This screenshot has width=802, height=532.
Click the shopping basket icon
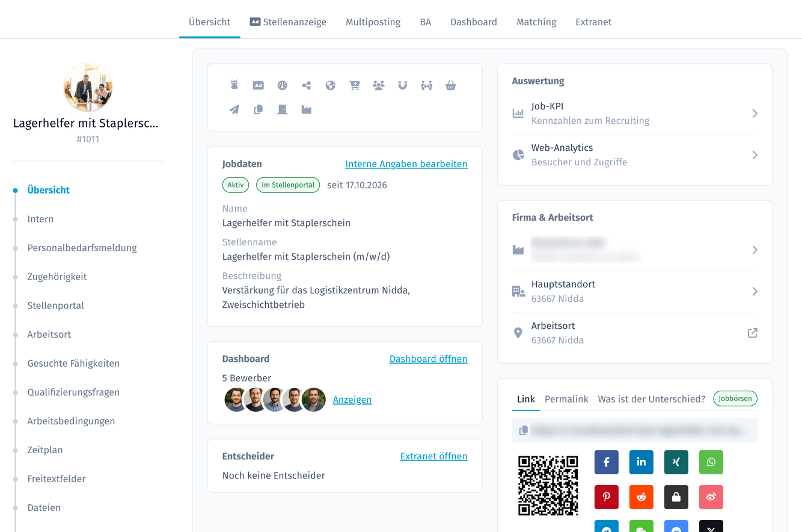pyautogui.click(x=451, y=85)
